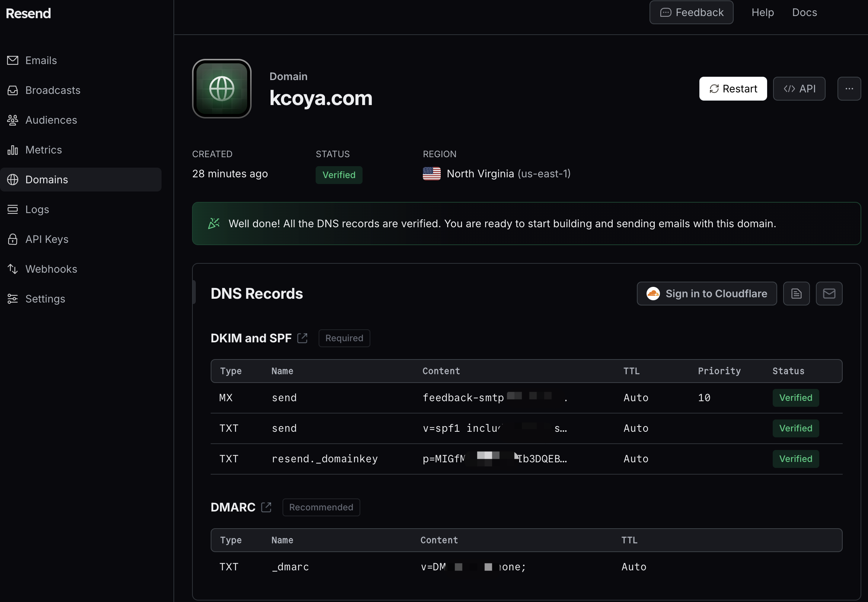Open the Docs link
Screen dimensions: 868x602
pos(804,12)
